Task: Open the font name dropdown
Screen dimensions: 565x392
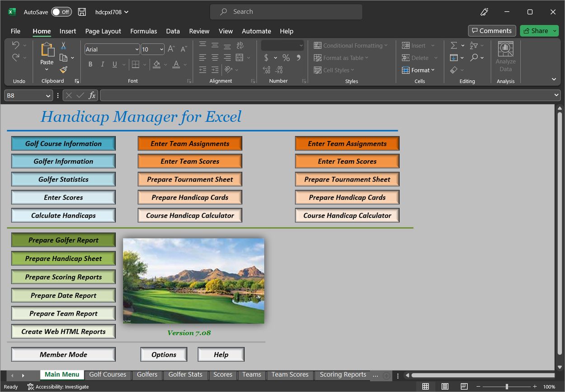Action: [x=137, y=49]
